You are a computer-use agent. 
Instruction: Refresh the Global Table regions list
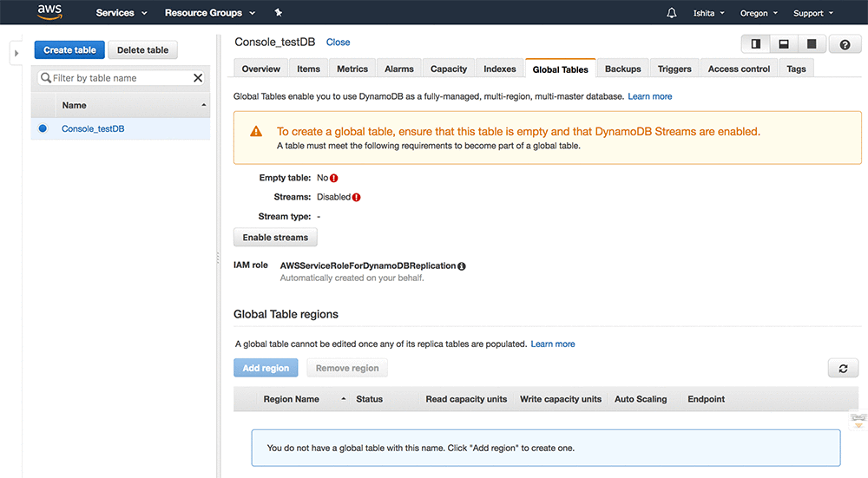click(x=843, y=369)
